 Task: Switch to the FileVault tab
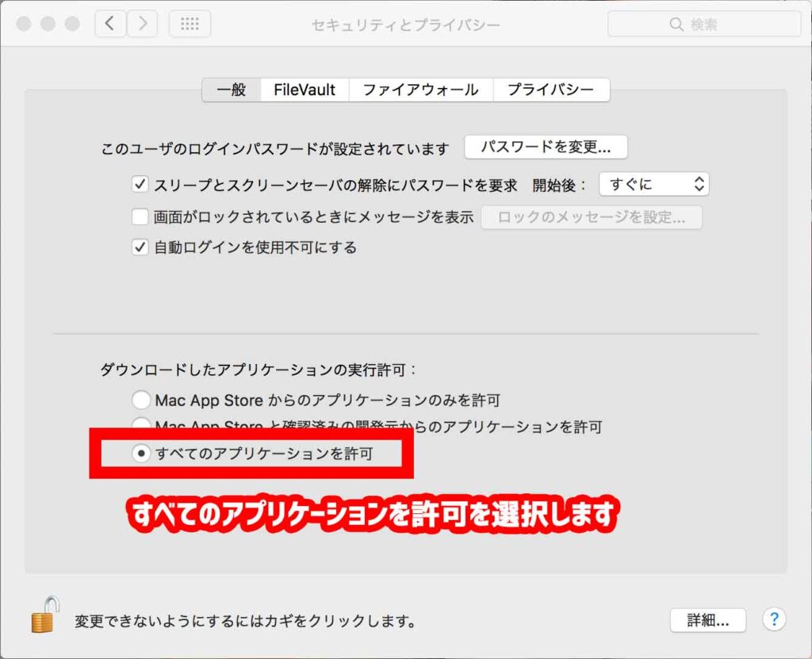304,90
